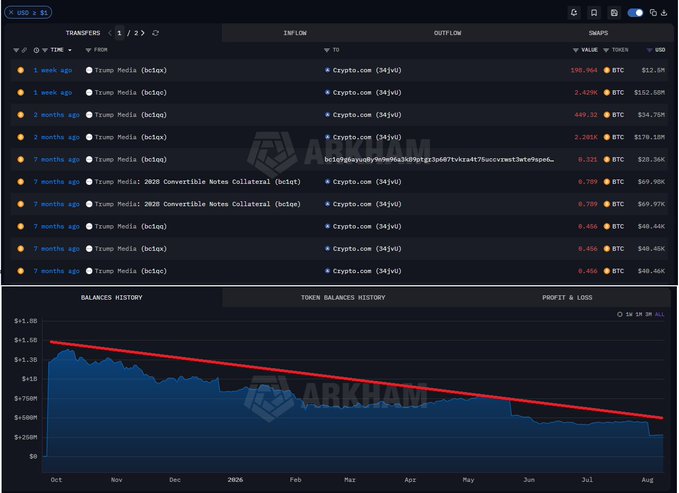
Task: Refresh the transfers list
Action: [155, 33]
